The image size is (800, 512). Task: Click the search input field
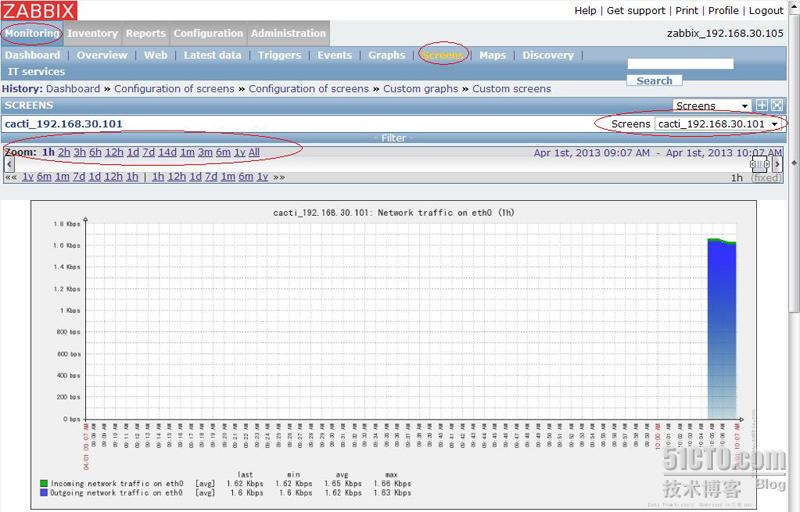point(680,64)
